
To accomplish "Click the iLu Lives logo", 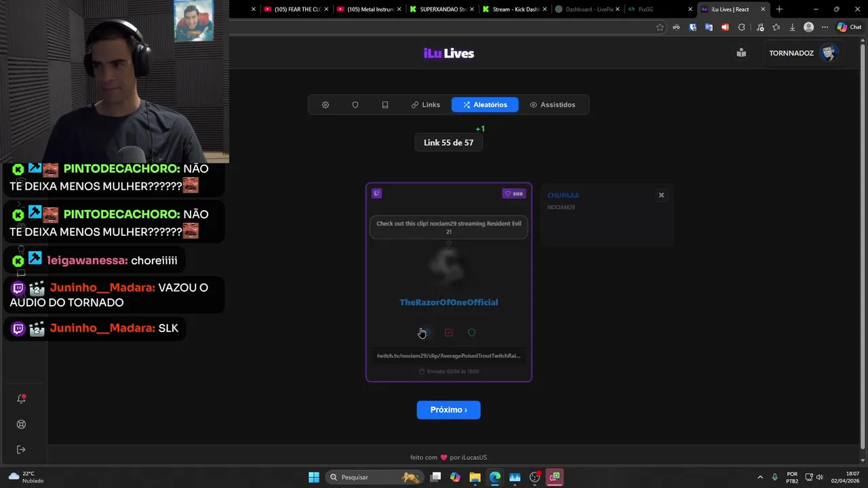I will (x=449, y=54).
